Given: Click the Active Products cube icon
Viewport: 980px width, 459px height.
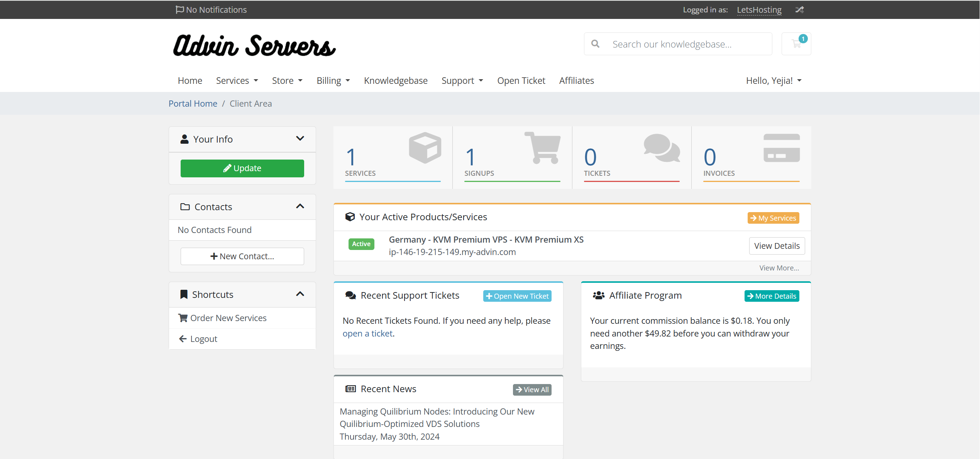Looking at the screenshot, I should [x=350, y=217].
